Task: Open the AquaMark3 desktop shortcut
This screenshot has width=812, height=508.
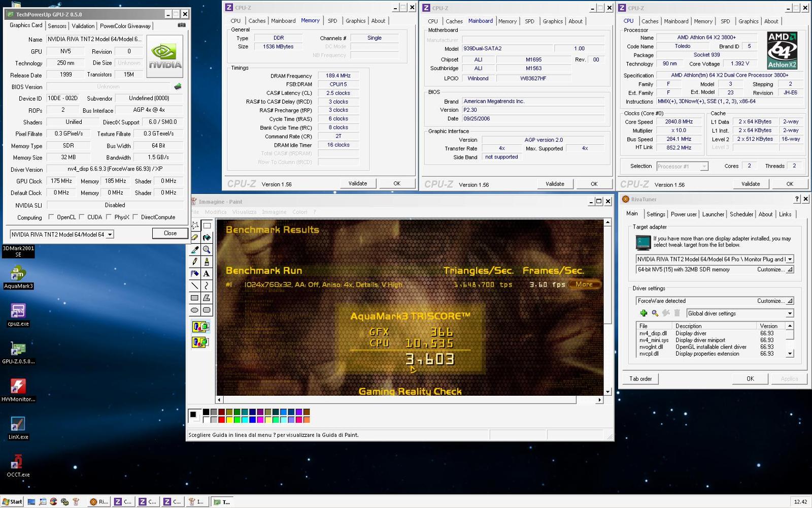Action: click(18, 277)
